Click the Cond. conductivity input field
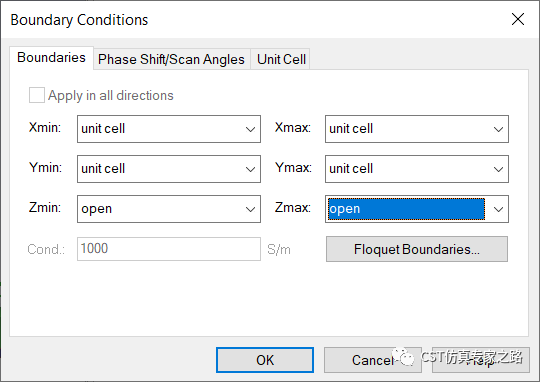The height and width of the screenshot is (382, 540). [169, 249]
